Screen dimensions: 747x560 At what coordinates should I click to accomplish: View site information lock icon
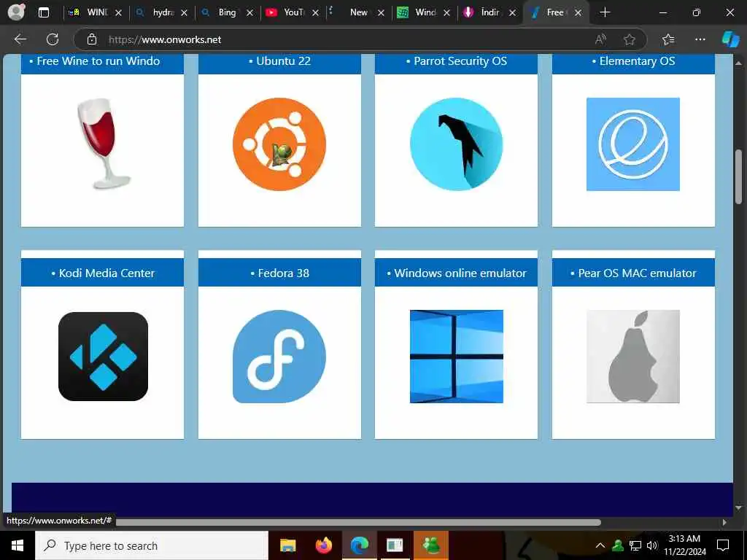click(91, 39)
